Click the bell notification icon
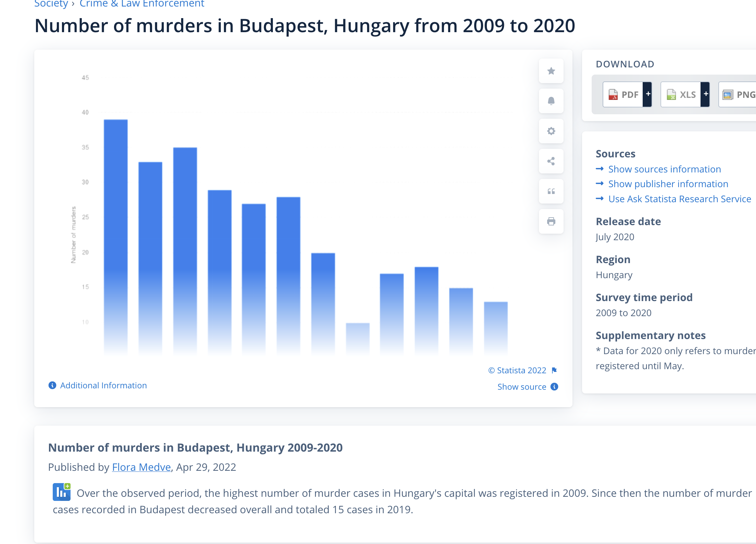The height and width of the screenshot is (544, 756). [x=551, y=101]
